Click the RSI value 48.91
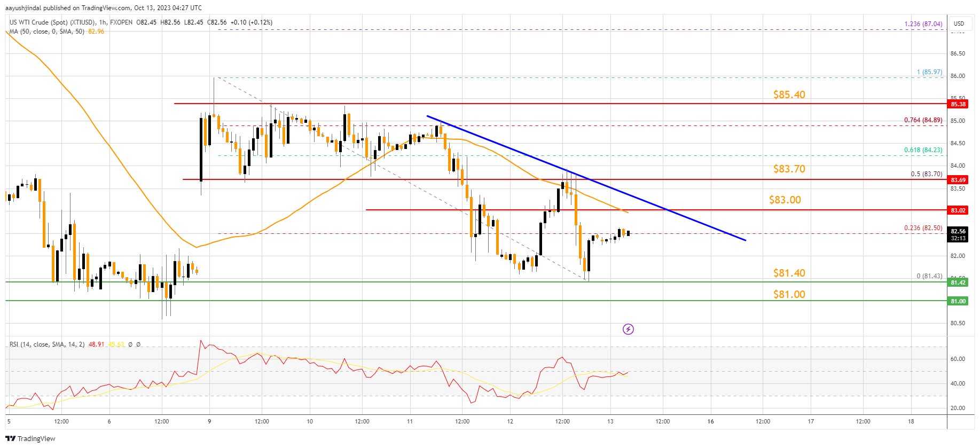 pos(96,344)
